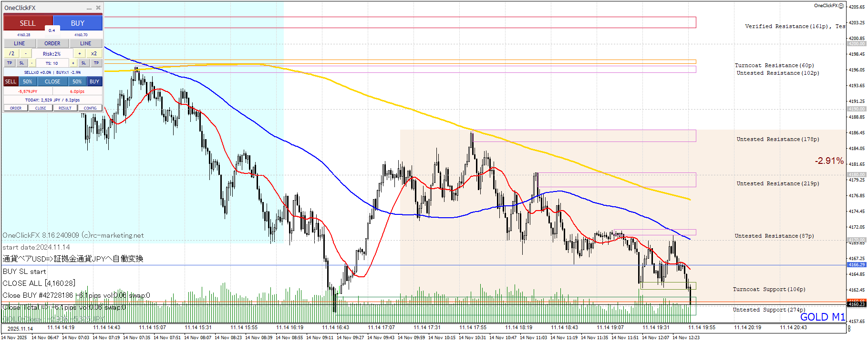Viewport: 868px width, 343px height.
Task: Toggle the right-side SL button
Action: (x=83, y=63)
